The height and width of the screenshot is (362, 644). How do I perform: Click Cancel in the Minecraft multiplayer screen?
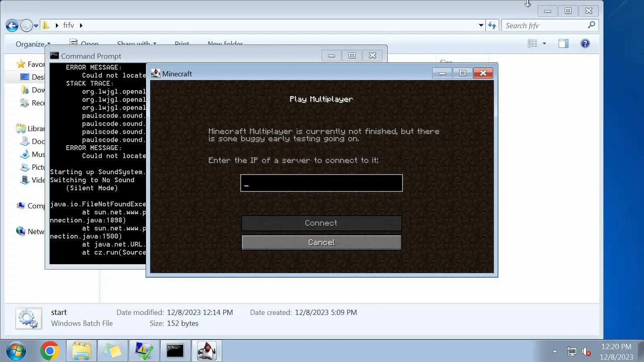point(321,243)
